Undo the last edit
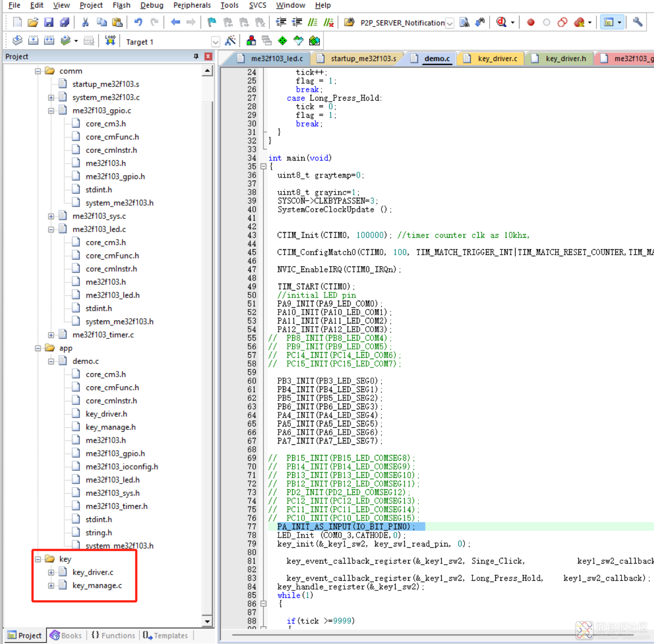 tap(138, 22)
